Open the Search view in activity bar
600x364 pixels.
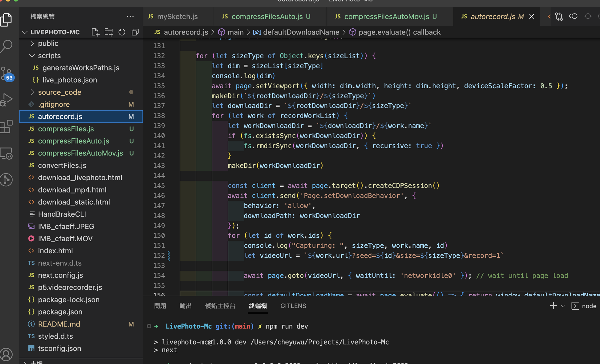click(7, 46)
